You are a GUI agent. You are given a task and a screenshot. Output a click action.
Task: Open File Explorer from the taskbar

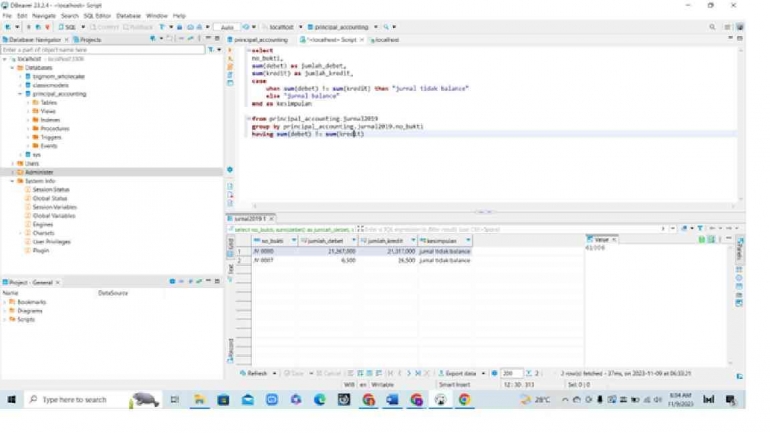click(x=199, y=400)
